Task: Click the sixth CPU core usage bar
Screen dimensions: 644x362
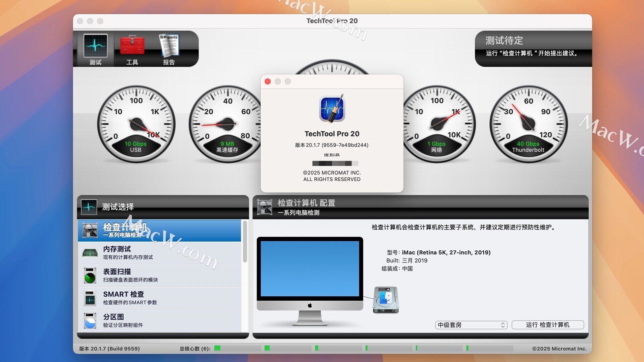Action: coord(489,348)
